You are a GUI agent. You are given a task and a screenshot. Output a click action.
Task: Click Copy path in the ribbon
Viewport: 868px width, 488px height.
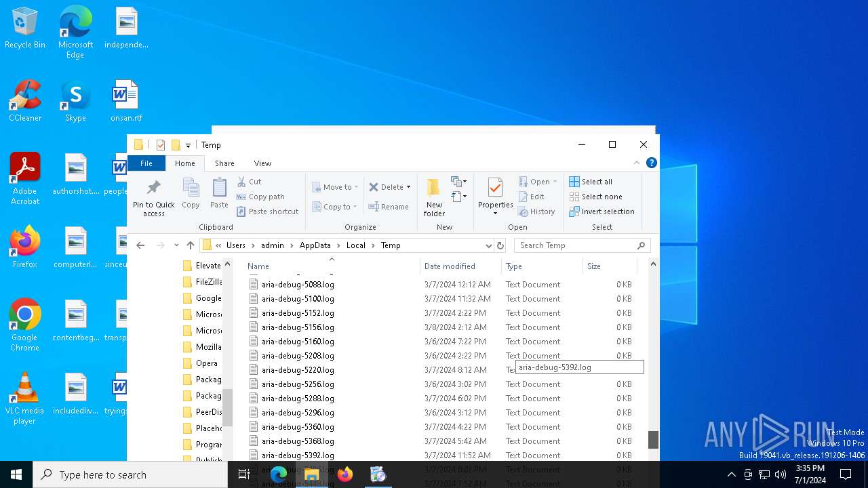tap(260, 197)
